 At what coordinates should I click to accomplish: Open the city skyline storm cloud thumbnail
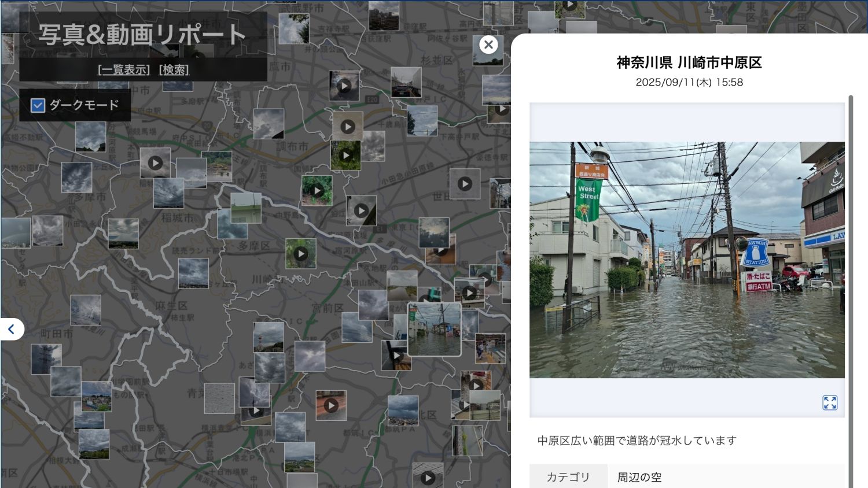(x=403, y=411)
